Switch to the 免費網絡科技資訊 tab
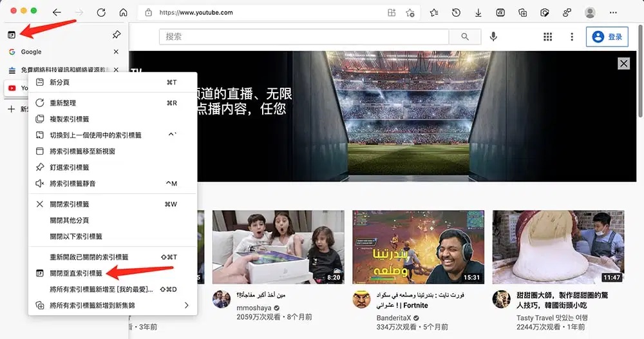 57,70
